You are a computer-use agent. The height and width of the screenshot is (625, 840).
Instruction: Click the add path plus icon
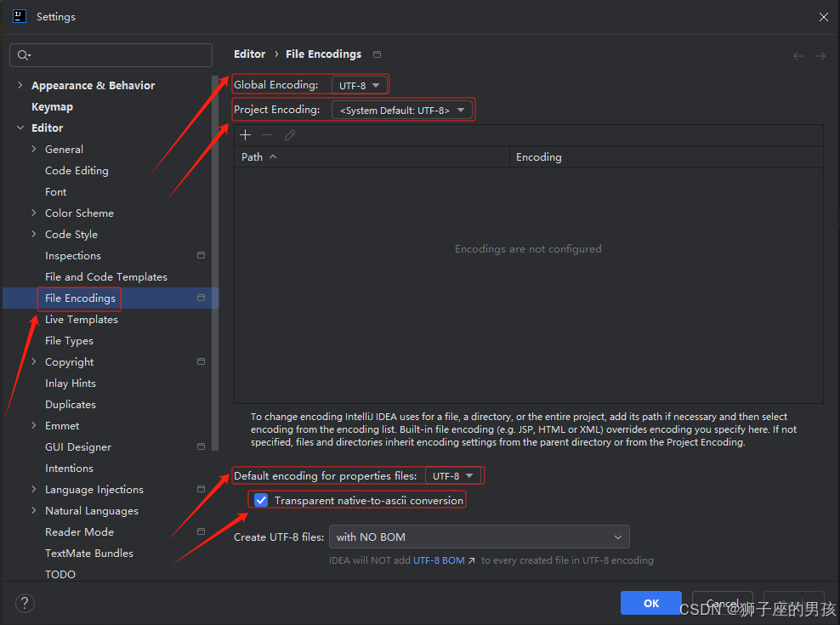coord(246,135)
